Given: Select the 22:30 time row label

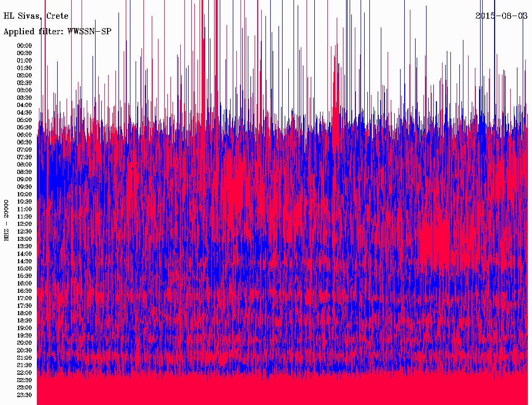Looking at the screenshot, I should 24,380.
